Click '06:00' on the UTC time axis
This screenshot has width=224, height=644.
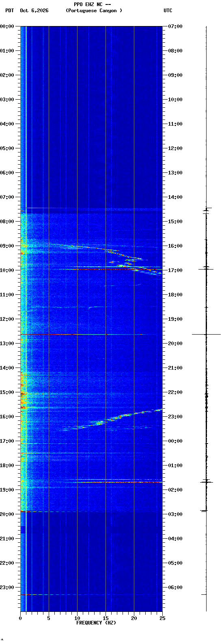(x=175, y=587)
